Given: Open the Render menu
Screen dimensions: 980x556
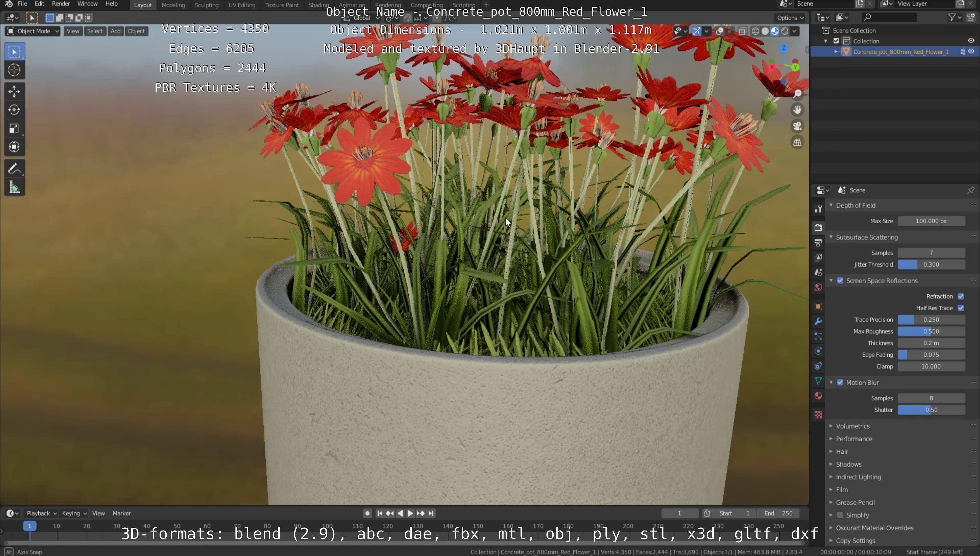Looking at the screenshot, I should point(61,4).
